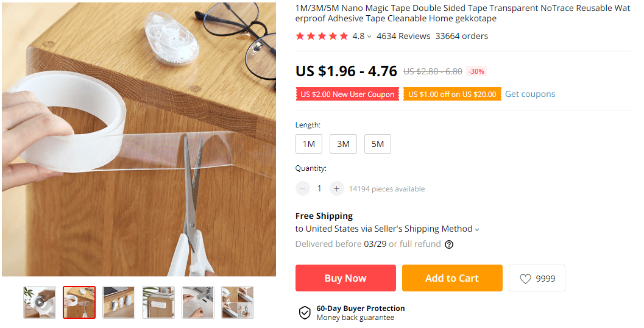Open the 4634 Reviews link

point(403,36)
